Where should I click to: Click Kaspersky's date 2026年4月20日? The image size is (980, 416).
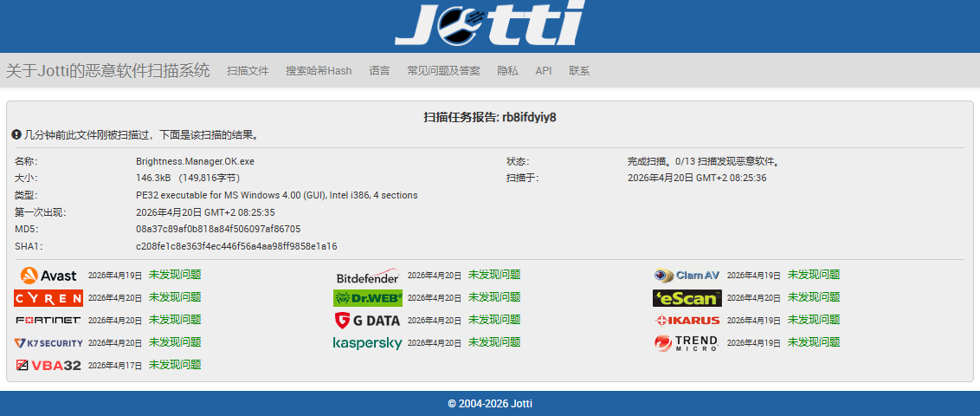point(435,343)
